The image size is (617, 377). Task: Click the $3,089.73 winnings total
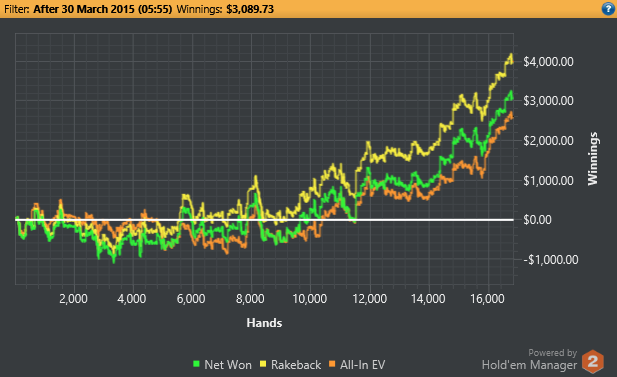coord(250,9)
